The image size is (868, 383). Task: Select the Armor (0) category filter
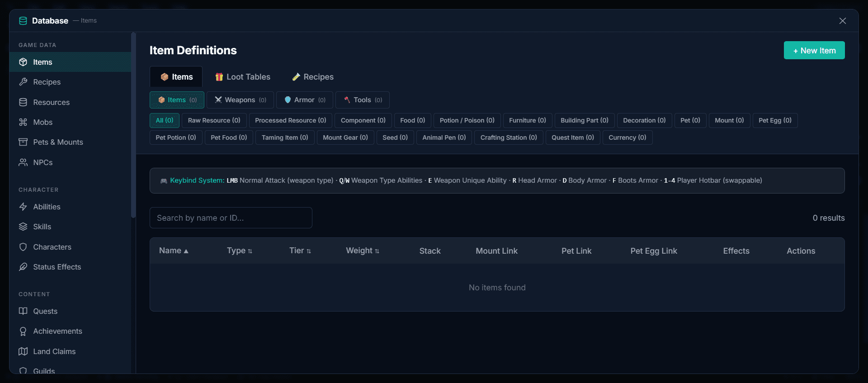[x=305, y=100]
